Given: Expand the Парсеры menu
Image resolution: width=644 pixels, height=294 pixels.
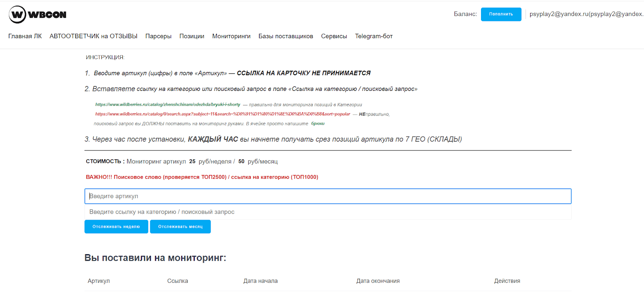Looking at the screenshot, I should 158,36.
